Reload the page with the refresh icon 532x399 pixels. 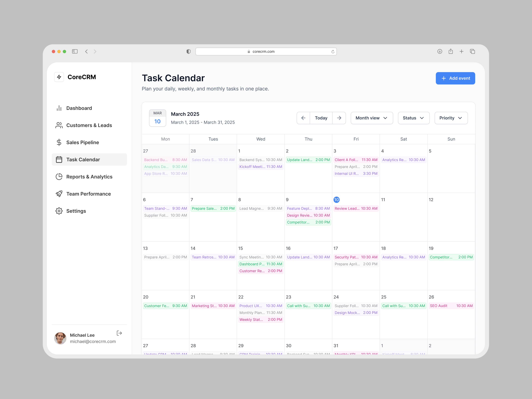(x=333, y=52)
